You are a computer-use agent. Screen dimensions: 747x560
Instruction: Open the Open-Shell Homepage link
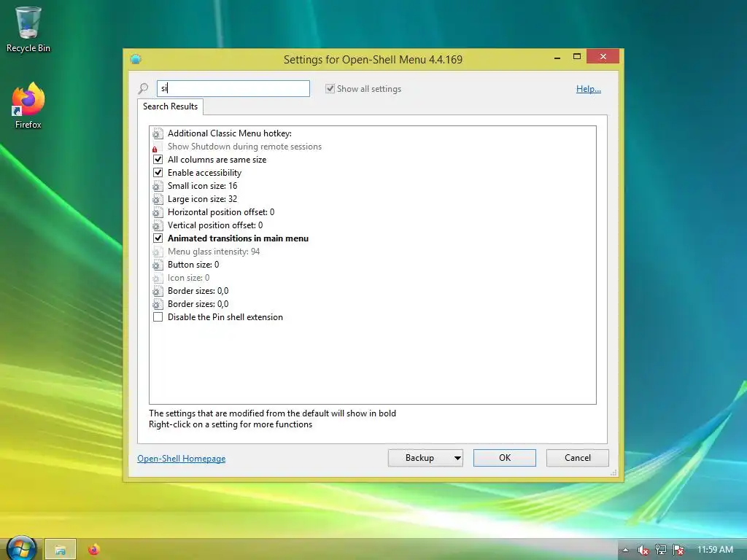pos(182,459)
